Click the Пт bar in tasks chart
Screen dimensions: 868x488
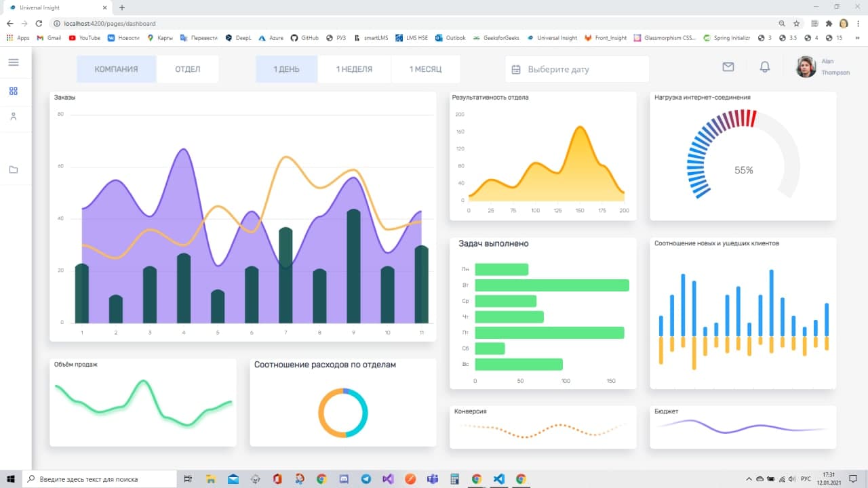pos(549,333)
